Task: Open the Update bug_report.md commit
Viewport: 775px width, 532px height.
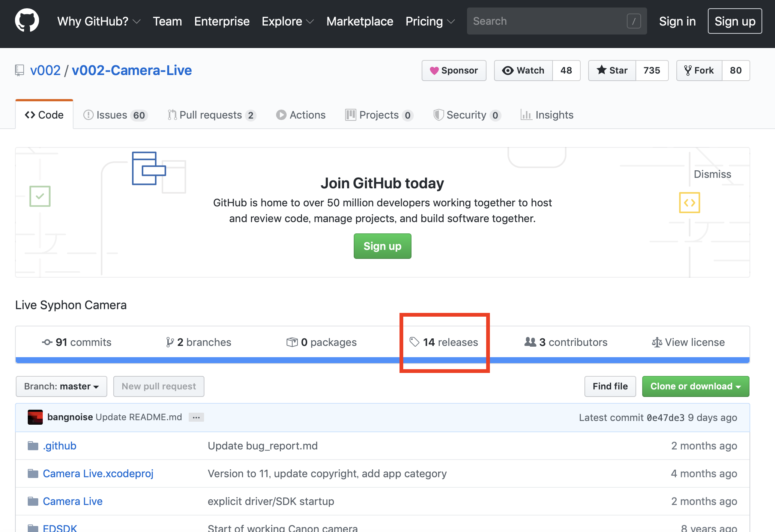Action: pyautogui.click(x=263, y=446)
